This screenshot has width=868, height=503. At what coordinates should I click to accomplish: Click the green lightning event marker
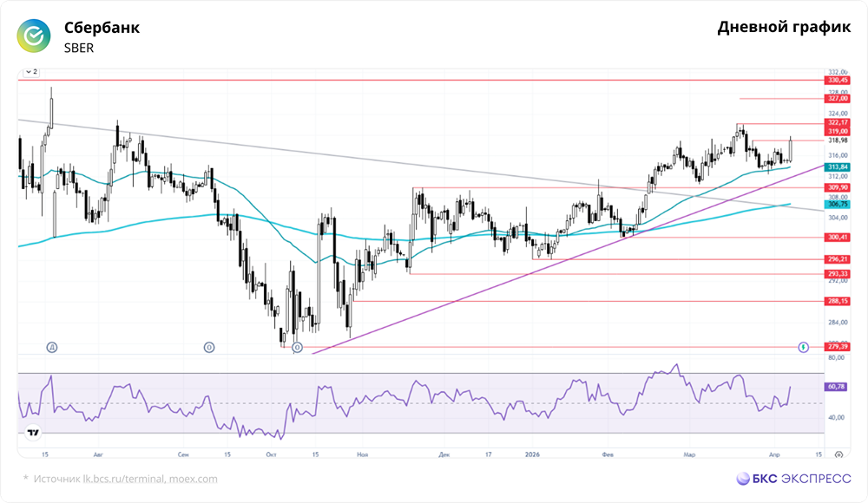[x=803, y=348]
